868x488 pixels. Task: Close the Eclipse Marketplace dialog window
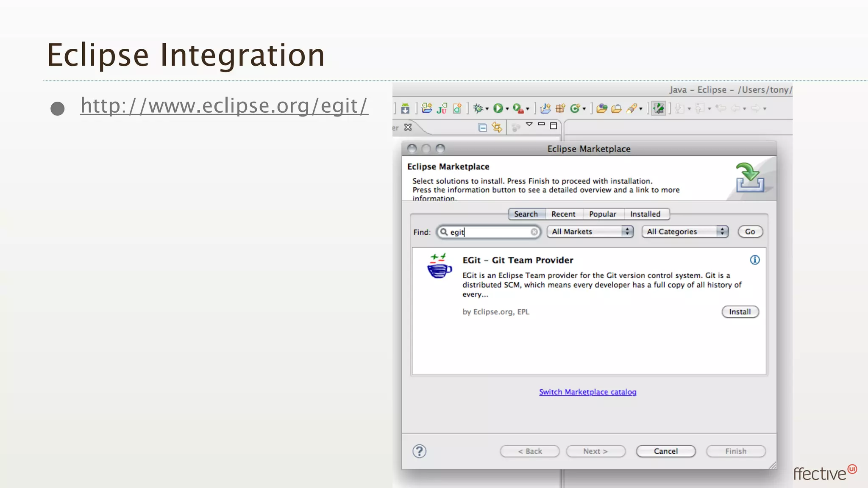pos(412,149)
